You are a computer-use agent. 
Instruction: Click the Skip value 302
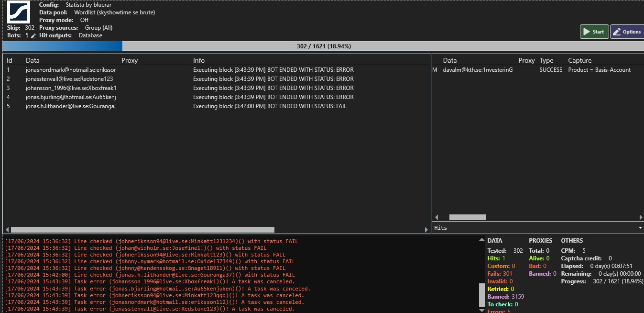tap(30, 28)
